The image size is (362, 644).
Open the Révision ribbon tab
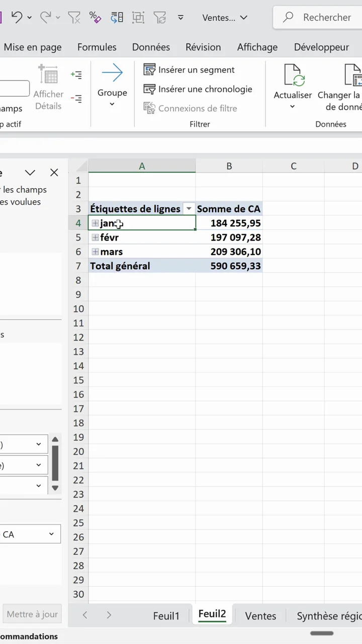(203, 47)
